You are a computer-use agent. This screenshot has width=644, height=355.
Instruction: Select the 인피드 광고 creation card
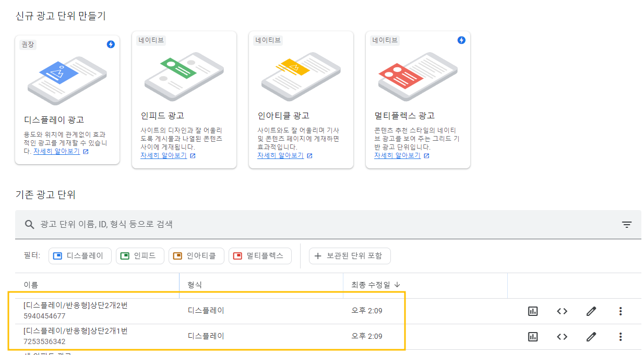point(184,99)
